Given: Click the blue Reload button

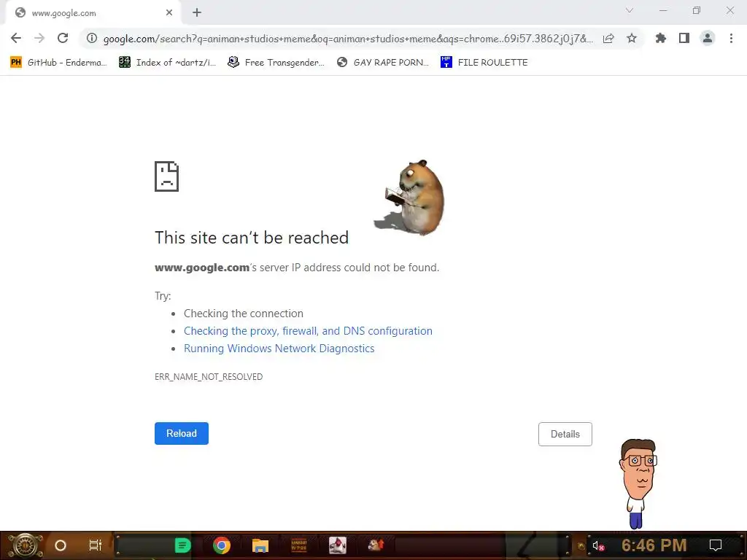Looking at the screenshot, I should click(182, 433).
